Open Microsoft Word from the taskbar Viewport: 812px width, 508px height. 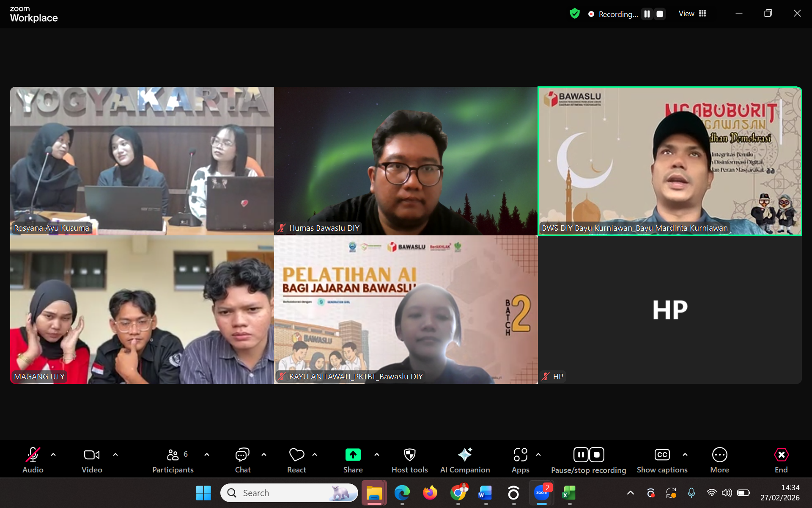click(486, 493)
